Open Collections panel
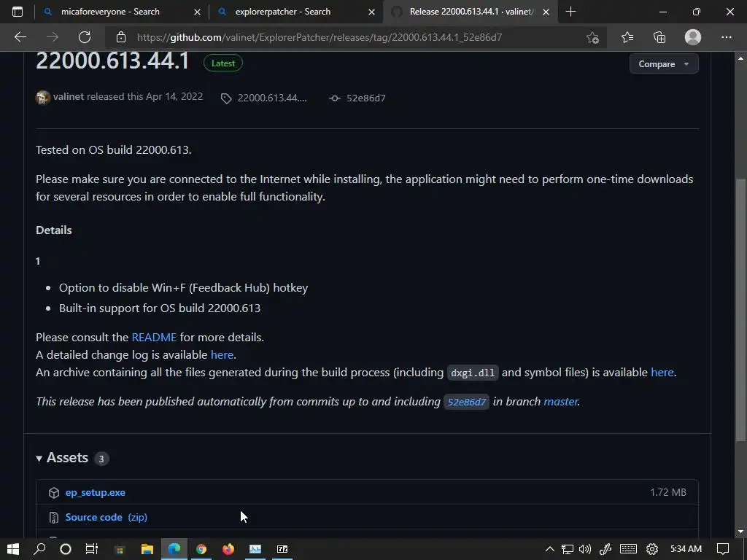This screenshot has width=747, height=560. tap(659, 37)
